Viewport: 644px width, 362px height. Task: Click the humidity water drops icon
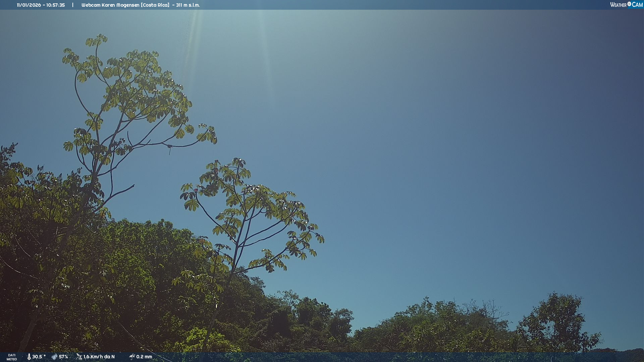(x=54, y=357)
